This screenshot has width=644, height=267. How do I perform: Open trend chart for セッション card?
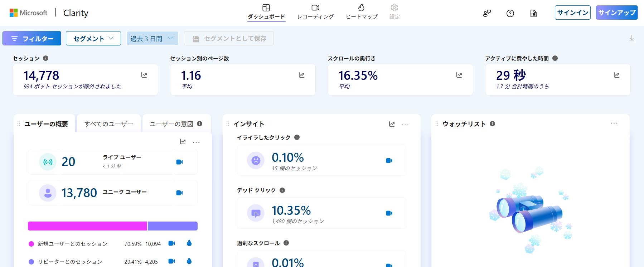tap(144, 75)
